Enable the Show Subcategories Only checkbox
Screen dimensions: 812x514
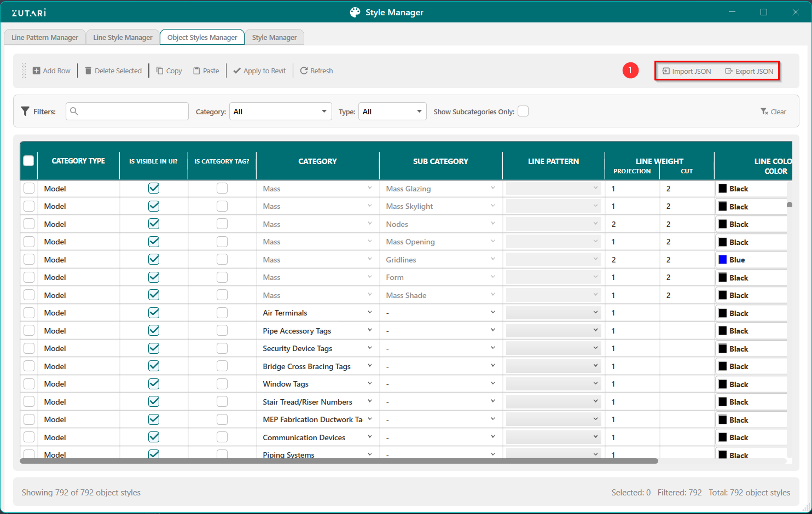point(523,112)
